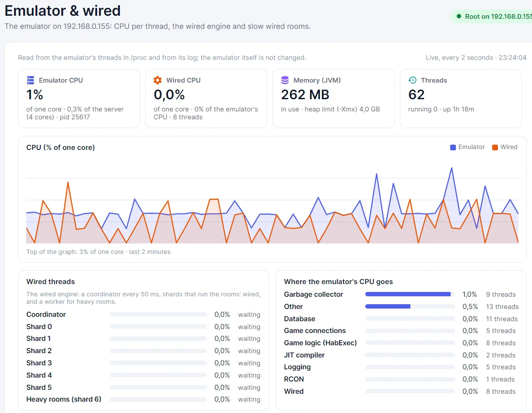Click the waiting status on Shard 5
Viewport: 532px width, 413px height.
coord(249,388)
